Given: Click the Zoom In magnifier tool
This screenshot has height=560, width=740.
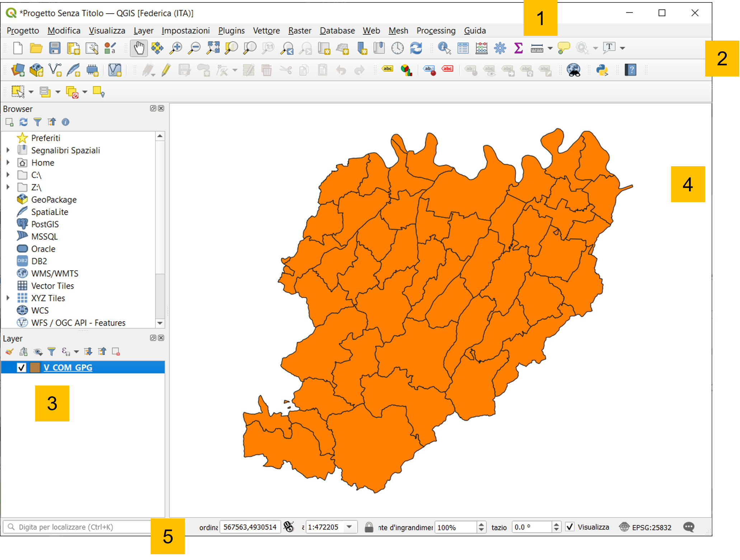Looking at the screenshot, I should click(x=176, y=48).
